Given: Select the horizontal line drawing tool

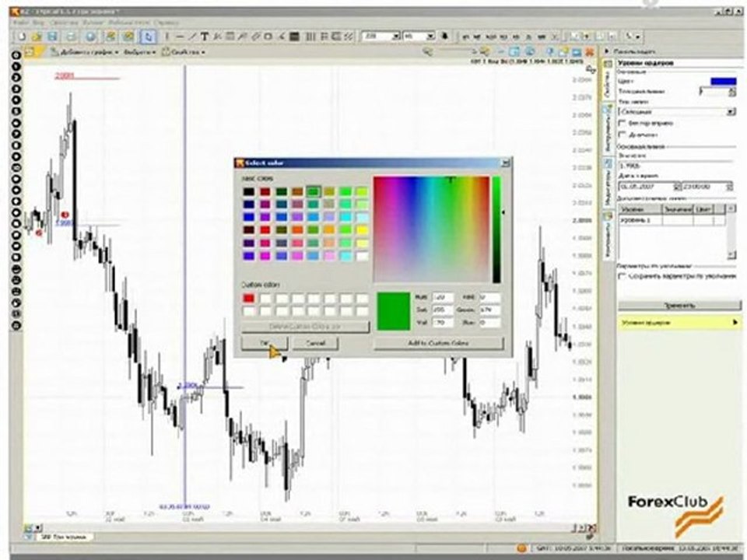Looking at the screenshot, I should pyautogui.click(x=180, y=37).
